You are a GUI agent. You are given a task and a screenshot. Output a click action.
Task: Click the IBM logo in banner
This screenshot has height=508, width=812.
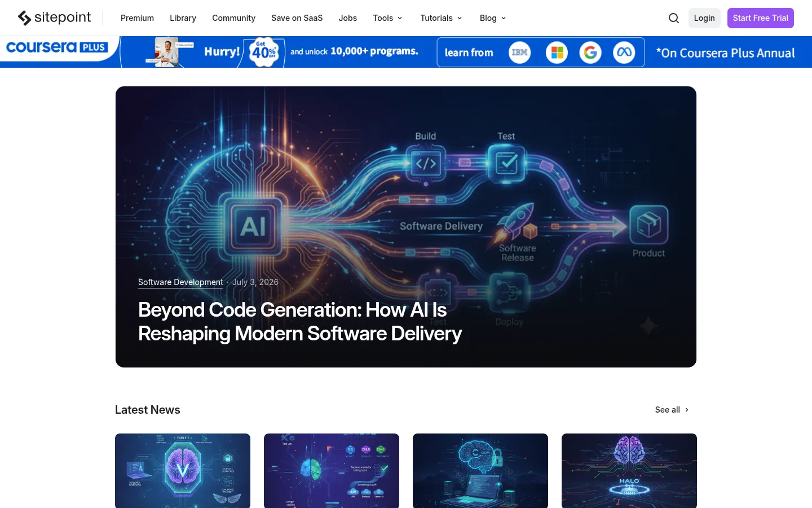pos(519,52)
